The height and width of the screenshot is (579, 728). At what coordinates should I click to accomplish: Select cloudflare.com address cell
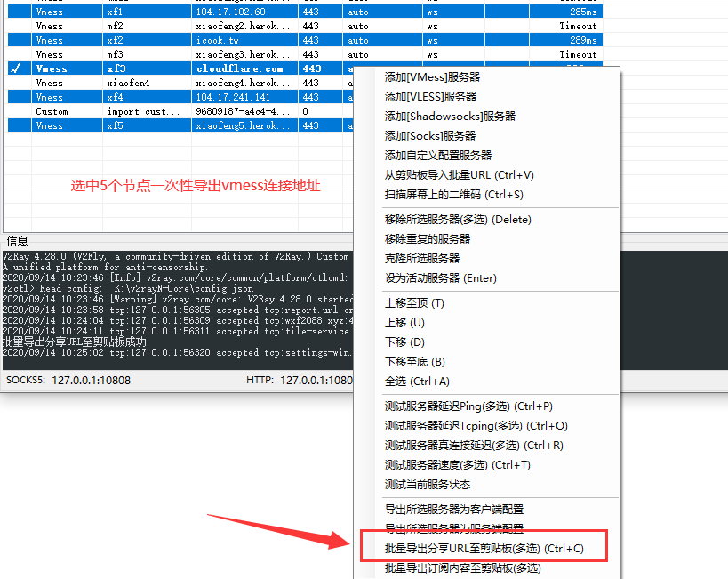pyautogui.click(x=240, y=68)
